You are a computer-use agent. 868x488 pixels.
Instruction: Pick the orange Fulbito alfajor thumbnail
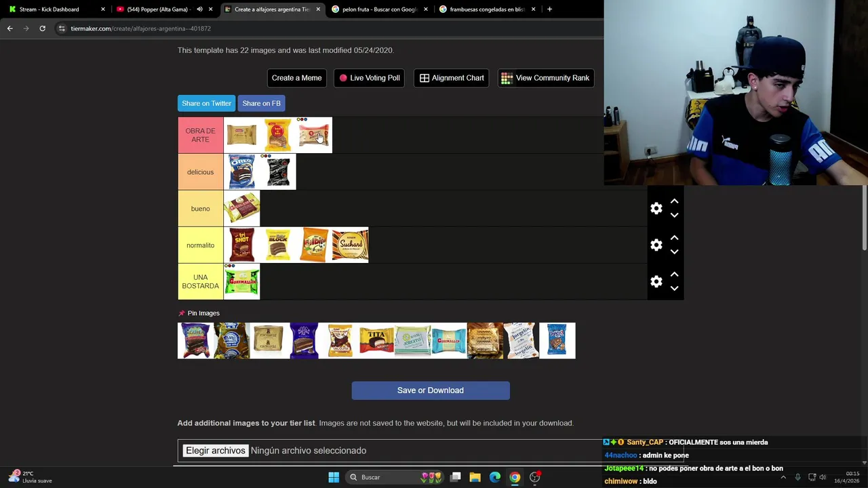(x=314, y=245)
